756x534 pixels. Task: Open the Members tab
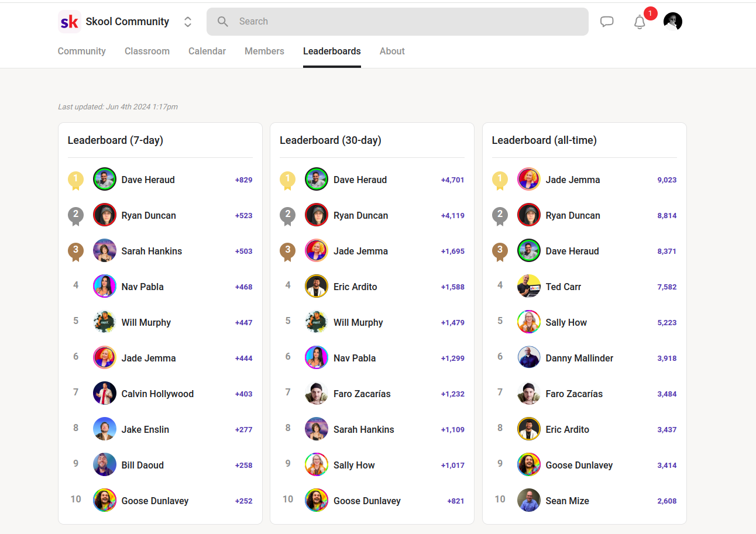point(264,51)
